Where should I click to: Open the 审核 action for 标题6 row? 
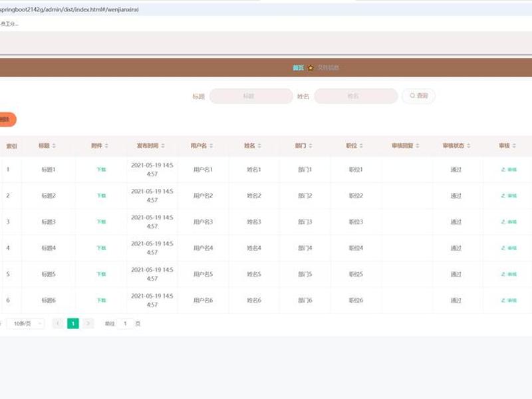(x=509, y=301)
